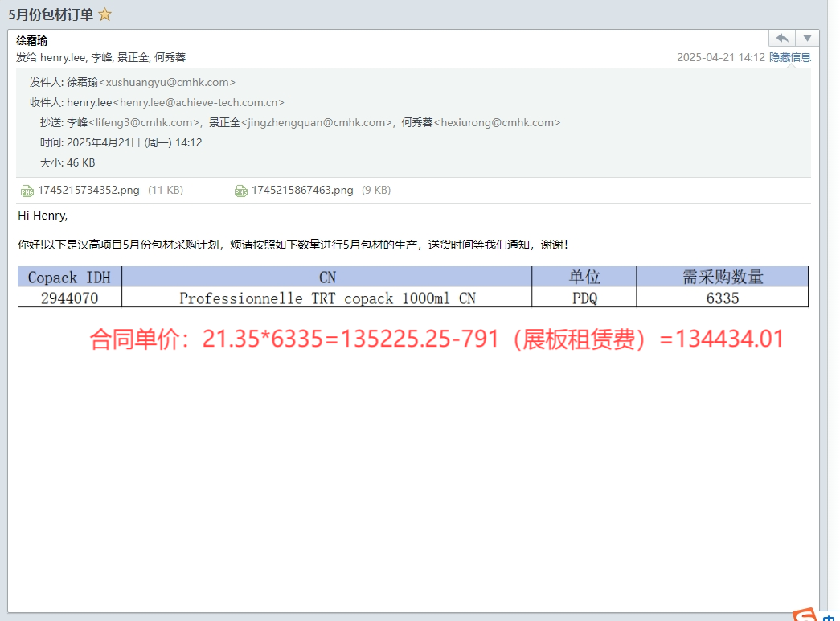The height and width of the screenshot is (621, 840).
Task: Click the Sogou input method icon
Action: (805, 615)
